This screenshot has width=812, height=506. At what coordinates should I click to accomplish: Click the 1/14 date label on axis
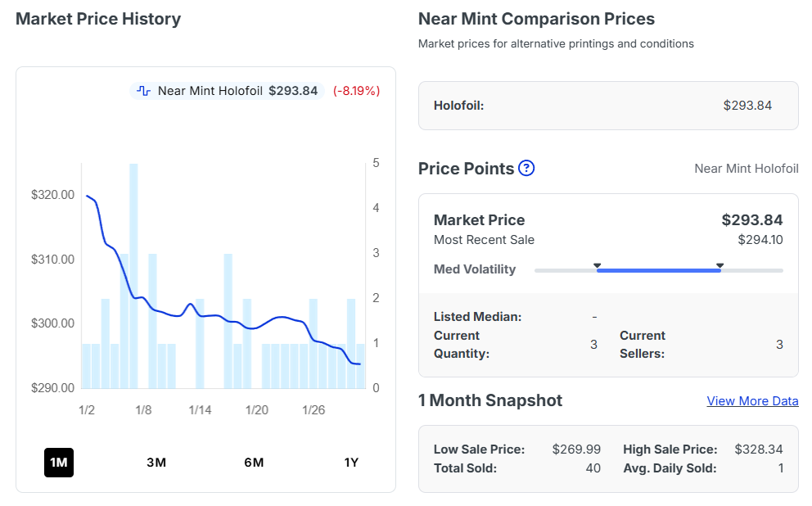(201, 409)
